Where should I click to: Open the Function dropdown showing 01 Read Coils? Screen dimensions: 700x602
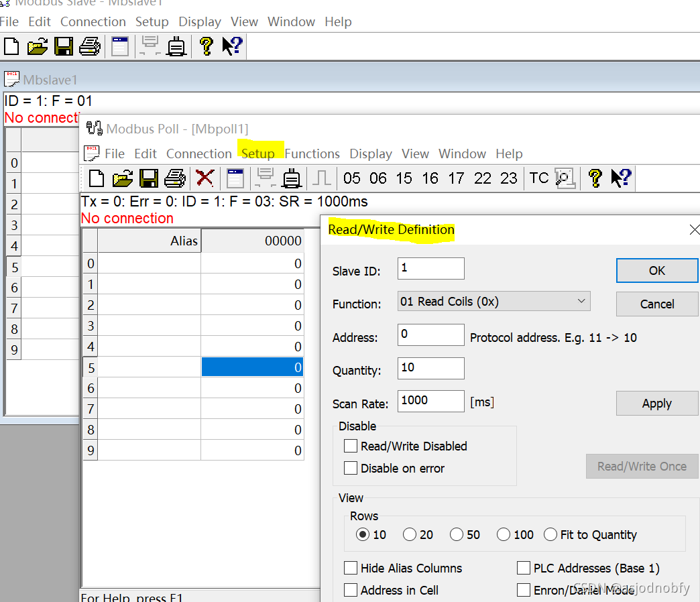[493, 301]
